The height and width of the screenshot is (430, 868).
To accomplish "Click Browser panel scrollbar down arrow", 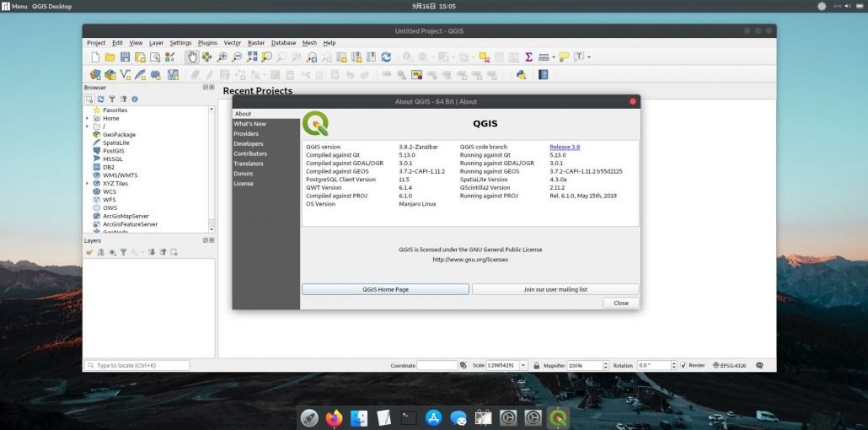I will [x=211, y=228].
